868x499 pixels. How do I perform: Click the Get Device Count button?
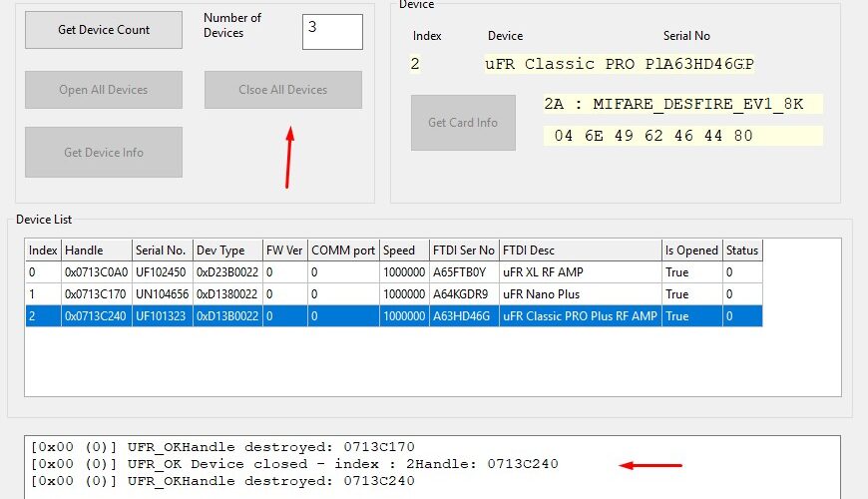(x=104, y=30)
